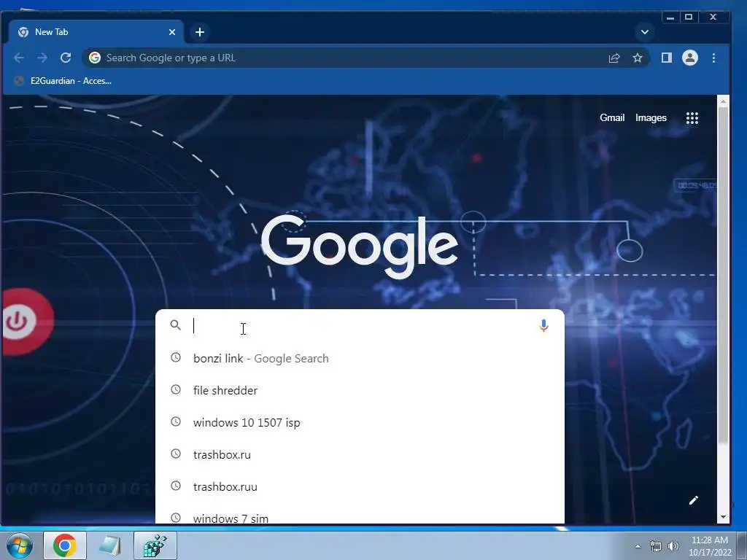Open the Registry Editor taskbar icon
Image resolution: width=747 pixels, height=560 pixels.
coord(155,545)
